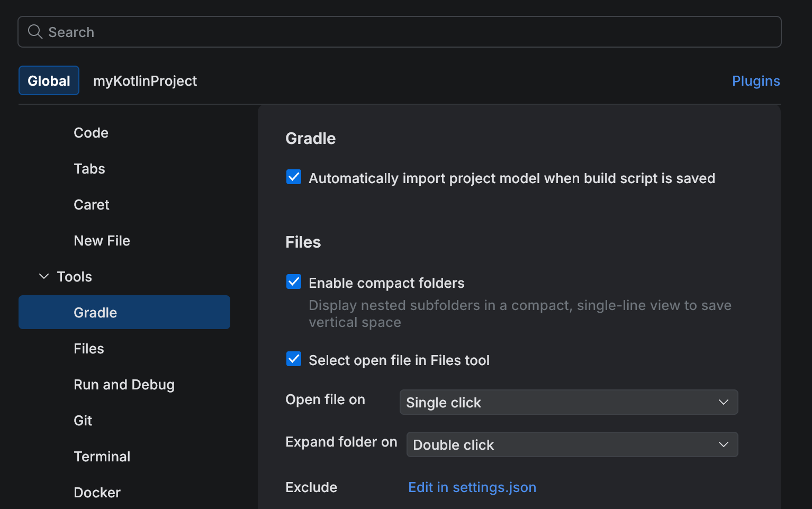This screenshot has width=812, height=509.
Task: Collapse the Tools section in the sidebar
Action: 43,276
